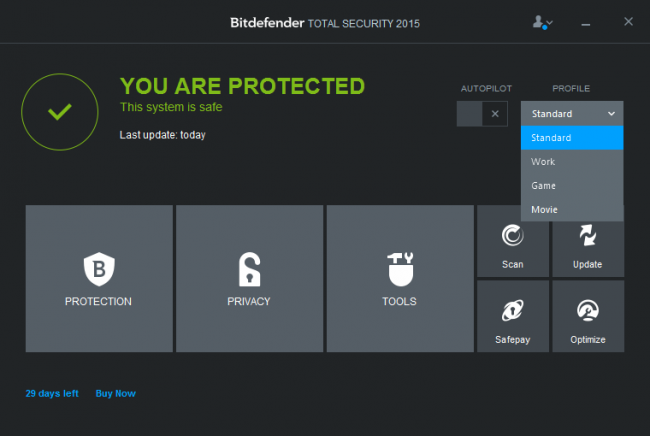The height and width of the screenshot is (436, 650).
Task: Open the Protection shield tile
Action: click(x=98, y=279)
